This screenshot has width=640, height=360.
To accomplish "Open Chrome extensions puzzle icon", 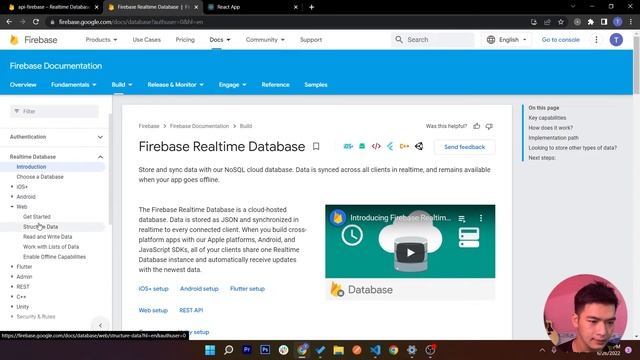I will [591, 22].
